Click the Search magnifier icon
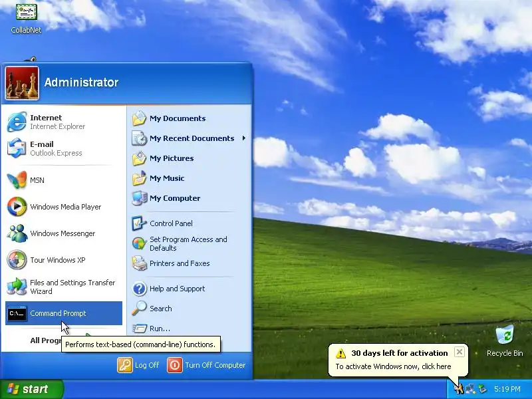This screenshot has width=532, height=399. click(x=139, y=309)
